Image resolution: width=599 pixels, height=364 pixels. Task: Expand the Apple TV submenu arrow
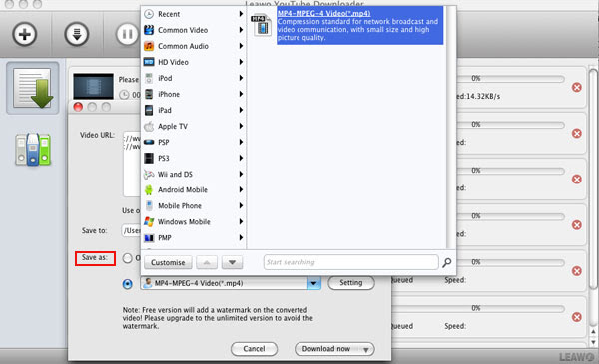pyautogui.click(x=241, y=126)
